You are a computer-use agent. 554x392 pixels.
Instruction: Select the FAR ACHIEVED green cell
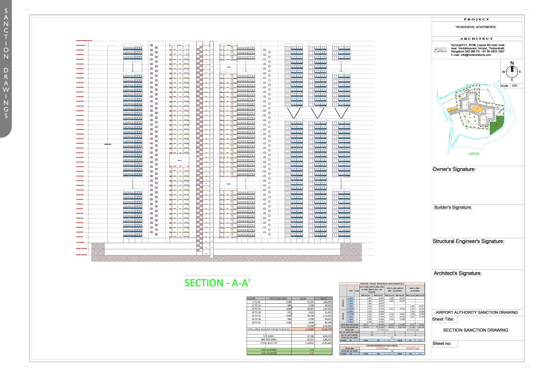click(269, 353)
